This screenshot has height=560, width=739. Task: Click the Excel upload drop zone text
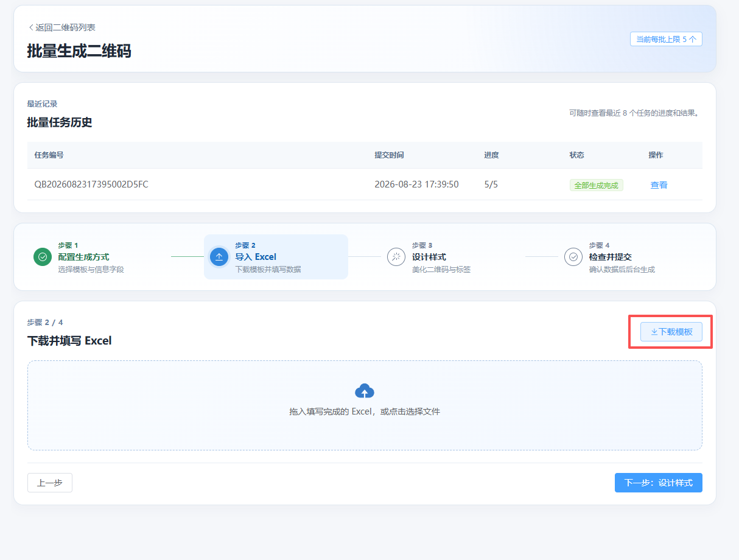pyautogui.click(x=365, y=411)
